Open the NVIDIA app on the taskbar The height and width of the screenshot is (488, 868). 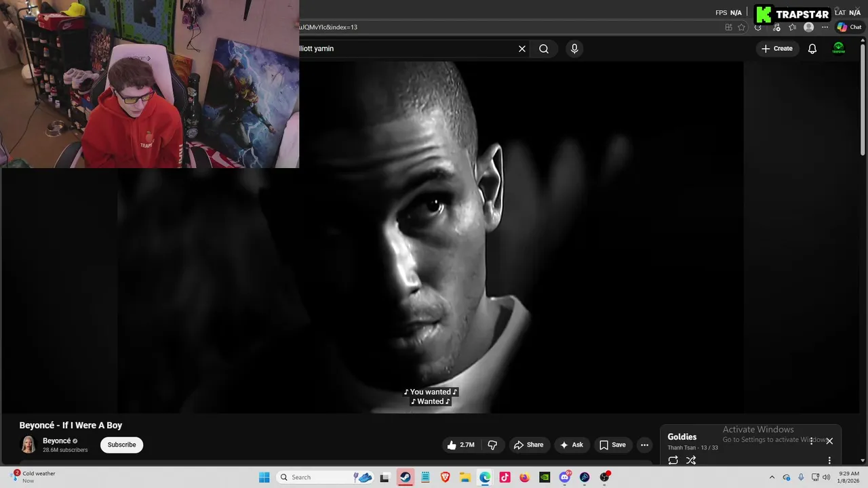(545, 477)
